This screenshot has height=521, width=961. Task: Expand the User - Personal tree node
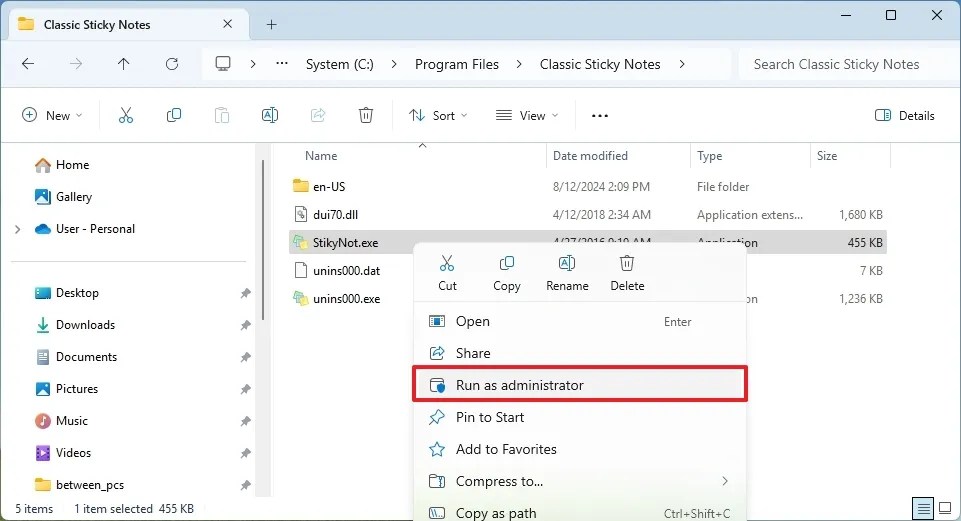click(18, 229)
